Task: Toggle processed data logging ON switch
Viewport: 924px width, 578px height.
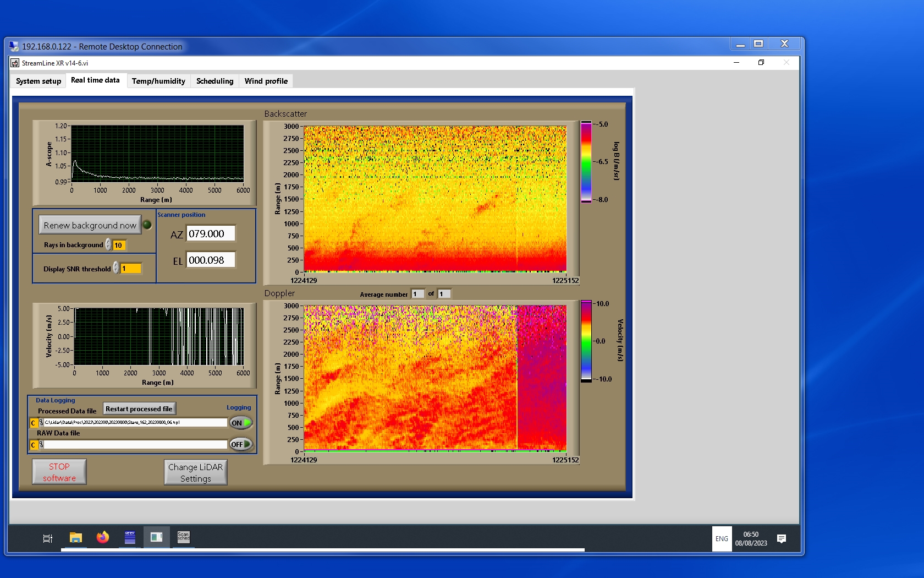Action: pyautogui.click(x=241, y=423)
